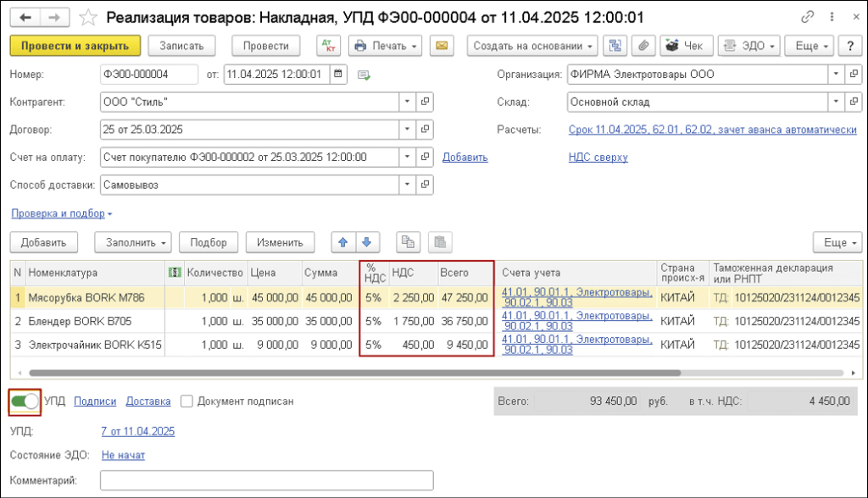
Task: Toggle the УПД switch off
Action: 25,401
